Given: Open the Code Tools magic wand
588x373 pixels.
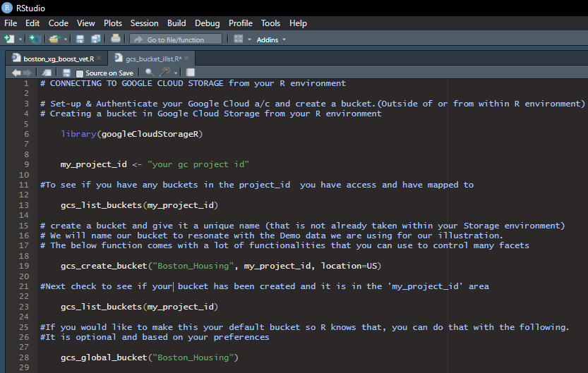Looking at the screenshot, I should pyautogui.click(x=164, y=73).
